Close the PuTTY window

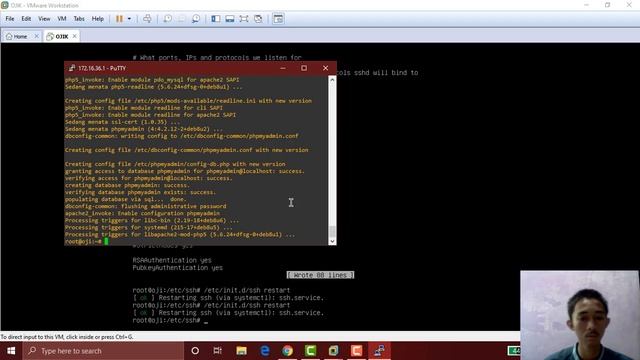pyautogui.click(x=325, y=68)
